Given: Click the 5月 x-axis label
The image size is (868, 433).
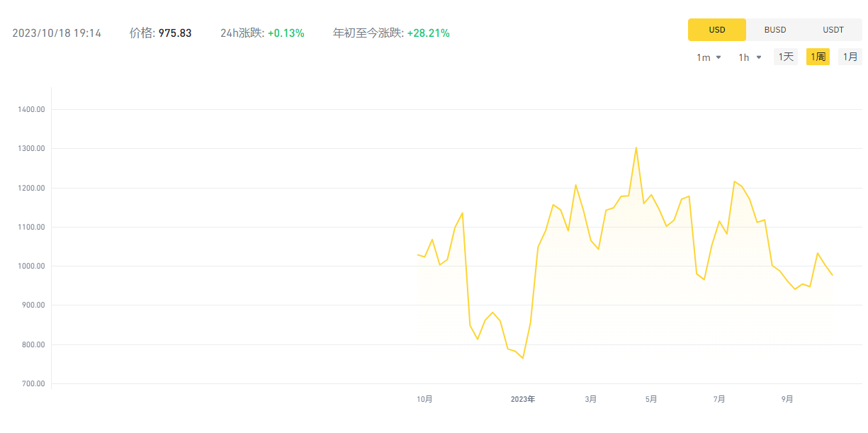Looking at the screenshot, I should point(651,399).
